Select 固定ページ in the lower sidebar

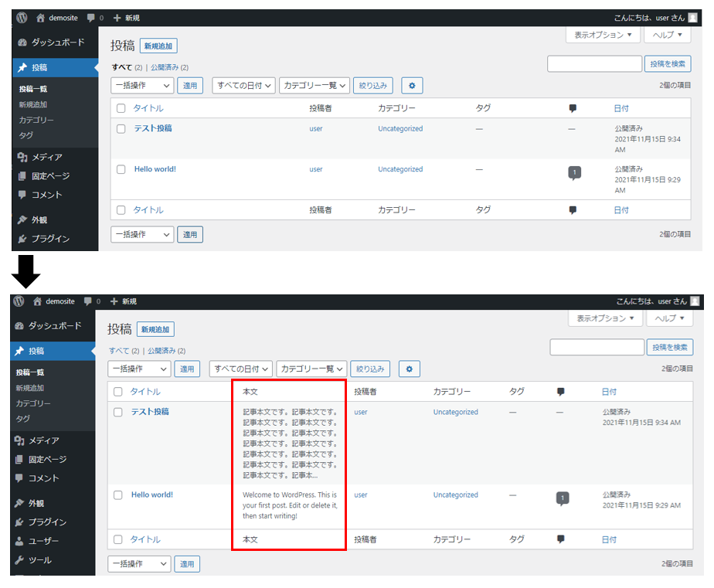tap(48, 460)
